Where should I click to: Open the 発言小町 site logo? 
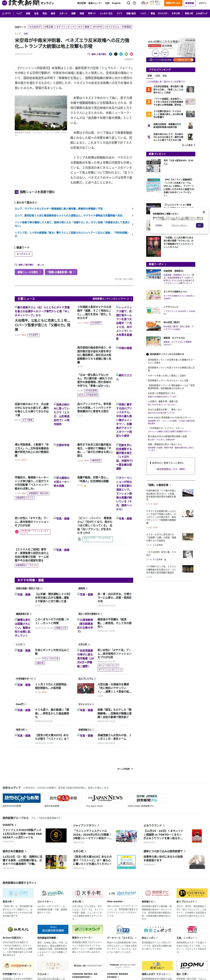[x=18, y=893]
